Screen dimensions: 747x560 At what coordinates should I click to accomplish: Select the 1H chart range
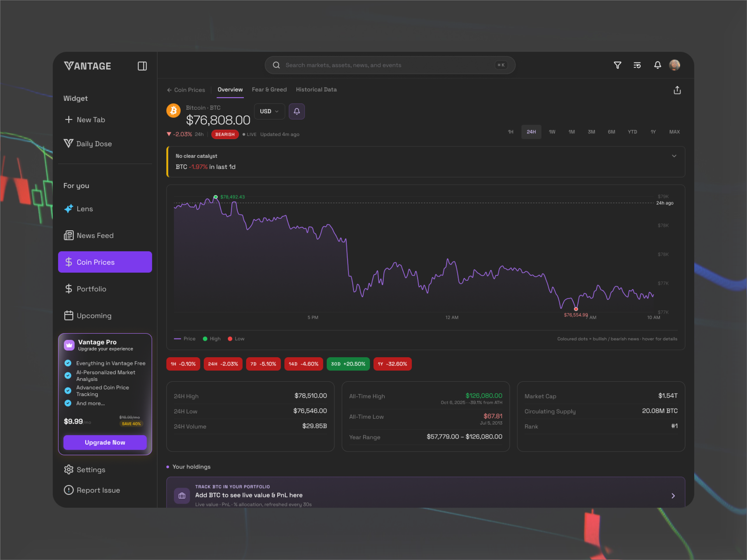[511, 132]
